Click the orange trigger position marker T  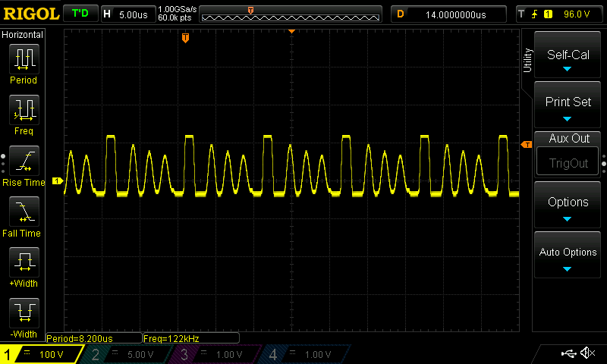coord(185,38)
